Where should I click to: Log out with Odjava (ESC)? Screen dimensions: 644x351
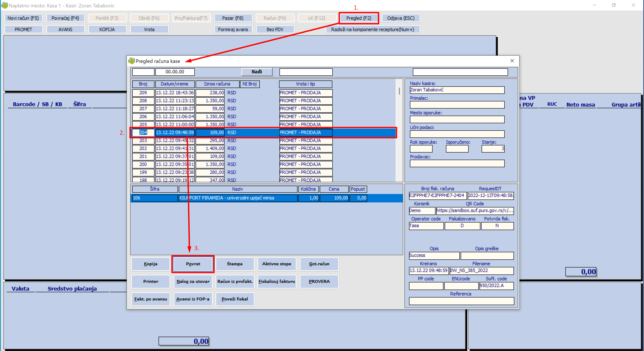click(x=401, y=18)
